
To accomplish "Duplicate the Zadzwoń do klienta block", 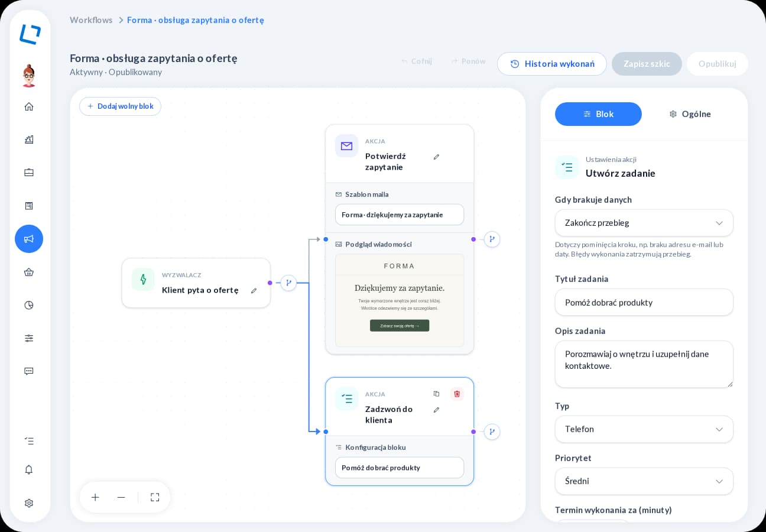I will (436, 394).
